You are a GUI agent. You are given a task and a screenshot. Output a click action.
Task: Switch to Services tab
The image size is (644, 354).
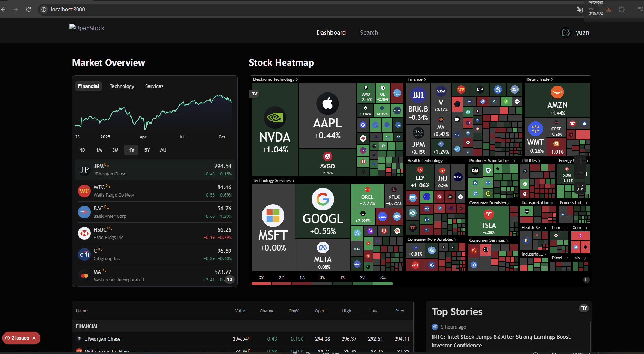[154, 86]
